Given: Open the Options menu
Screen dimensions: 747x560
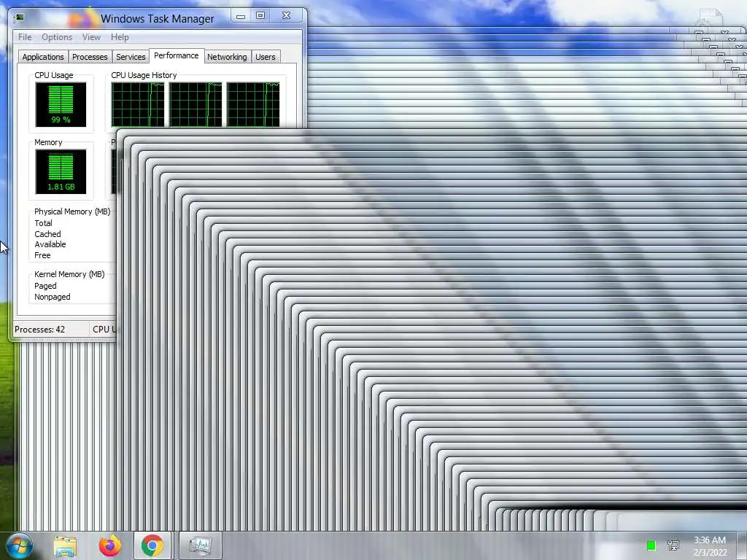Looking at the screenshot, I should pyautogui.click(x=57, y=37).
